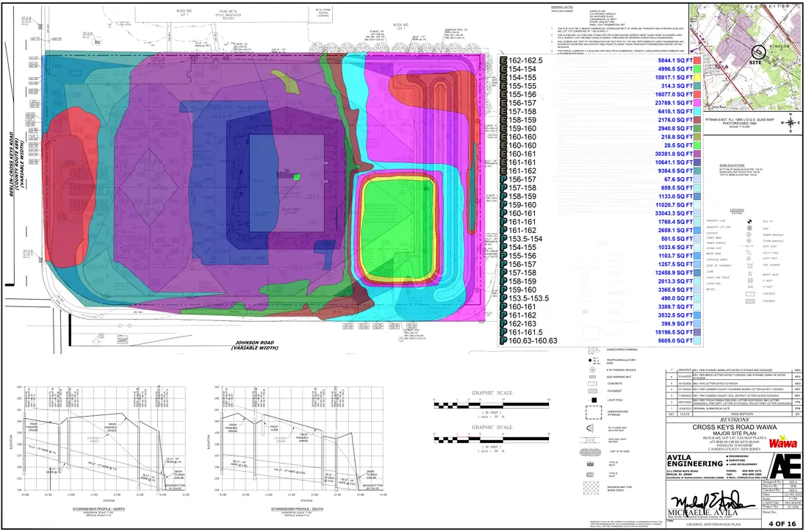Click the '3532.5 SQ FT' area value

pos(675,315)
